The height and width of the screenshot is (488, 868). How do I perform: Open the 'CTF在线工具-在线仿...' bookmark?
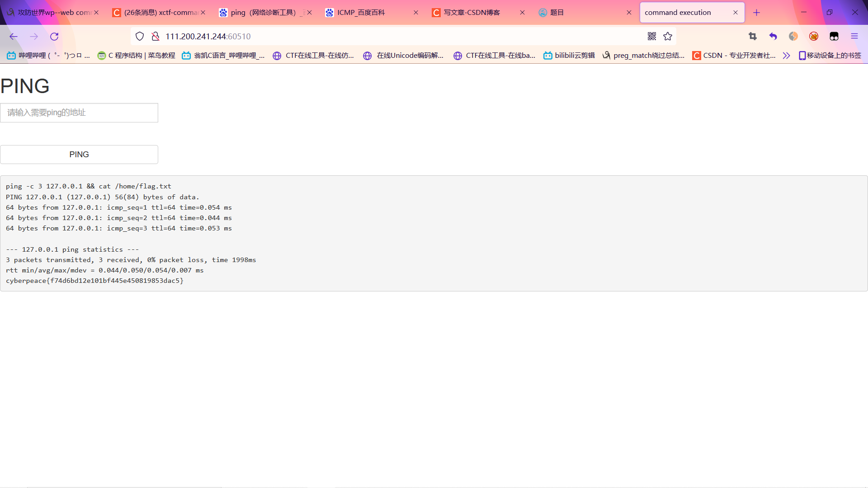[313, 56]
